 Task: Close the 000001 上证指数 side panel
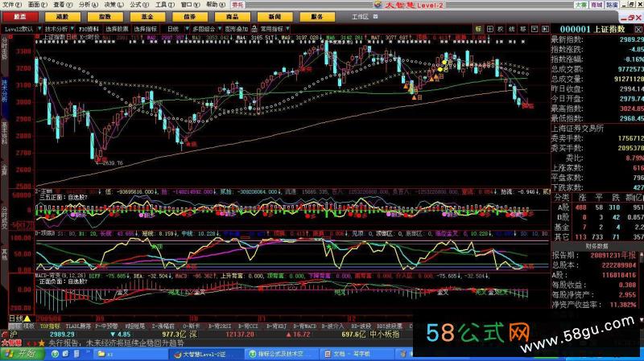[x=638, y=29]
